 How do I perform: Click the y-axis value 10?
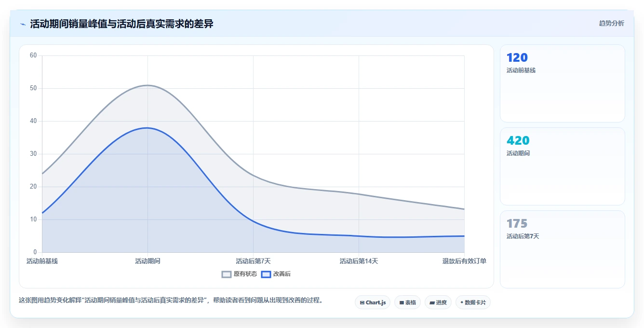[x=33, y=219]
